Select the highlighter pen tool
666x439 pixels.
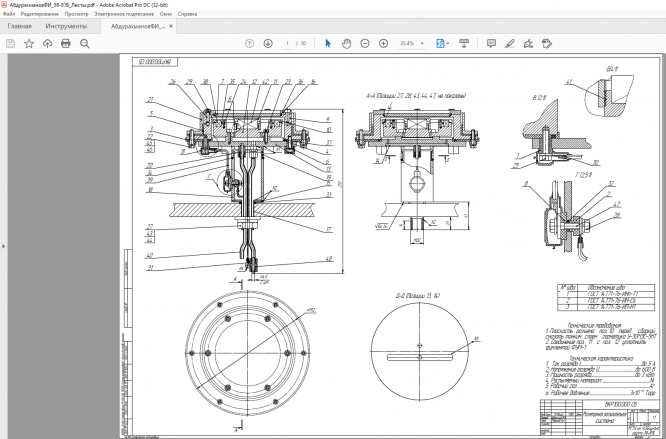click(x=510, y=44)
